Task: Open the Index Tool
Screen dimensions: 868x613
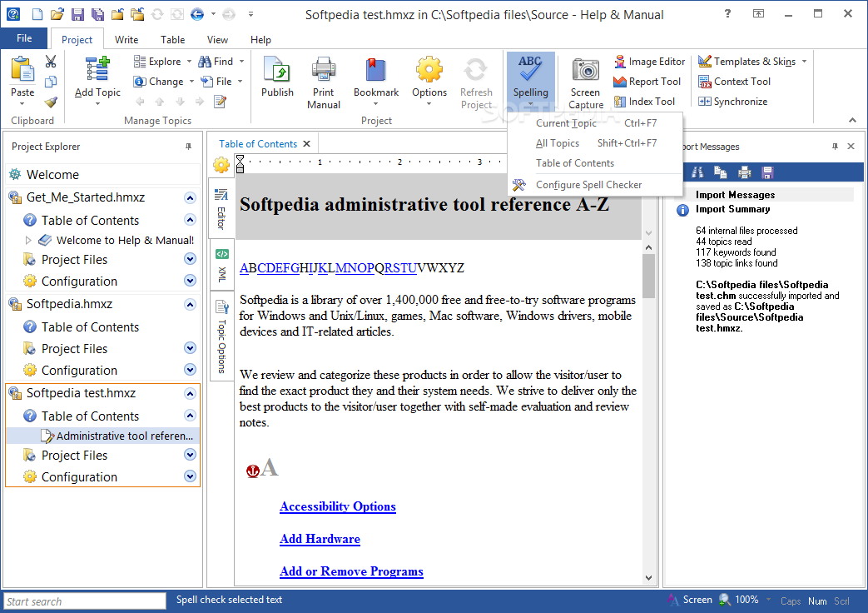Action: pyautogui.click(x=644, y=102)
